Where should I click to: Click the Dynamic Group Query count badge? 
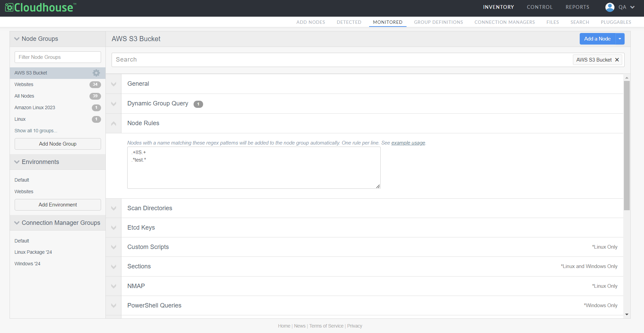click(198, 104)
